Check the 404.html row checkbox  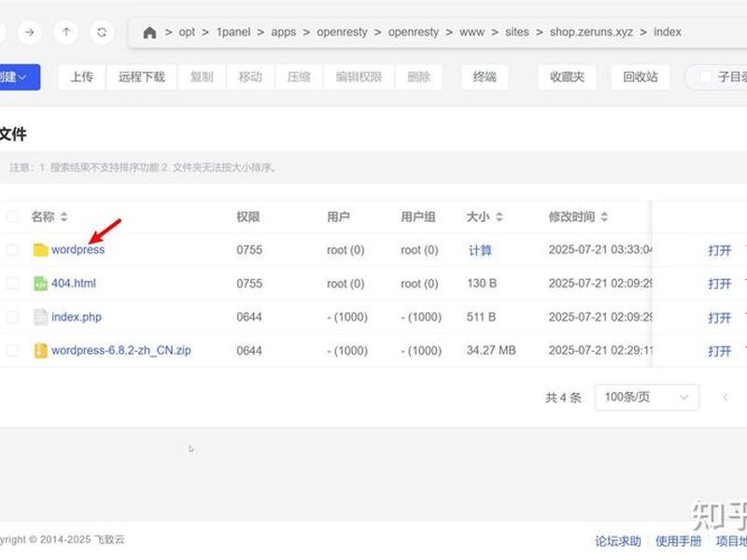[x=12, y=284]
